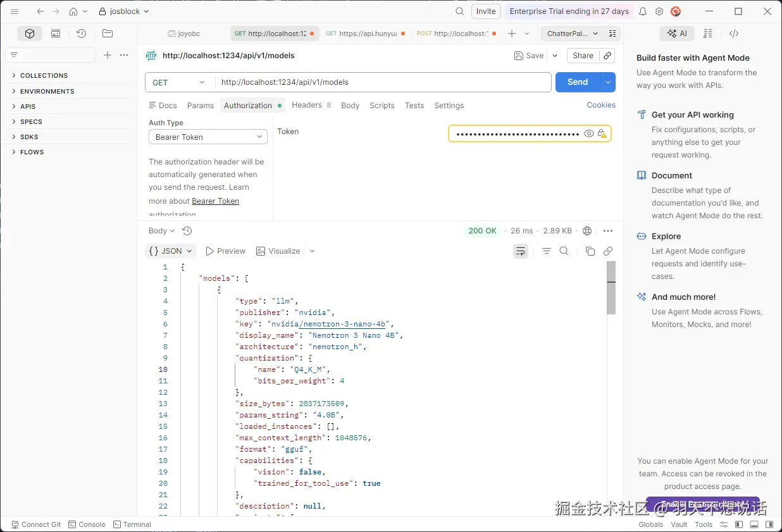This screenshot has width=782, height=532.
Task: Open network info globe icon
Action: (587, 231)
